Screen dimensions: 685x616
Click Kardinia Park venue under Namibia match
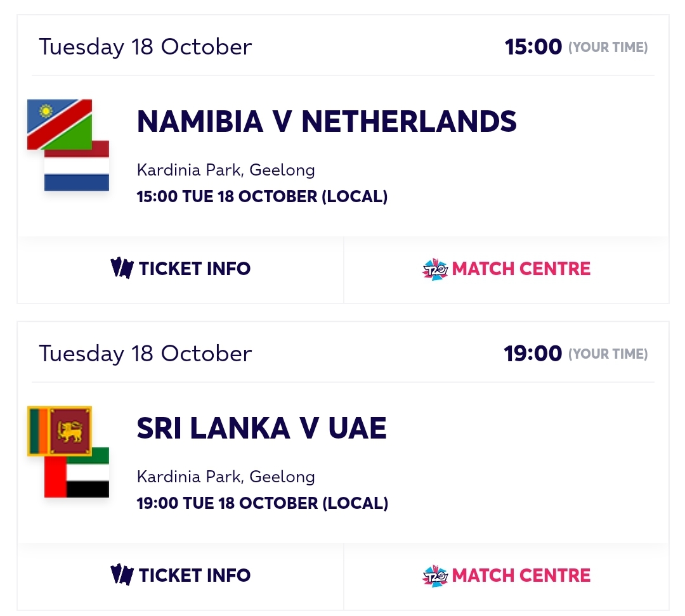(x=226, y=170)
